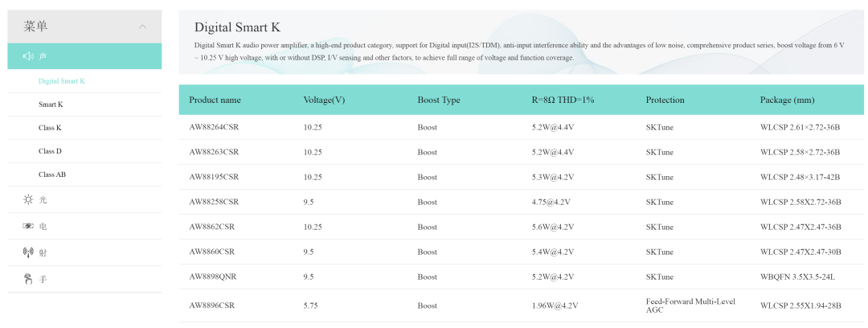Click the hand touch category icon
Screen dimensions: 868x328
point(28,279)
